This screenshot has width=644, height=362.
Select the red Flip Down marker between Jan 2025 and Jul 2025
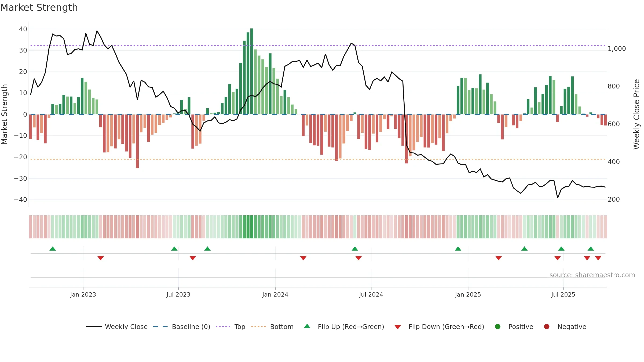[x=499, y=258]
